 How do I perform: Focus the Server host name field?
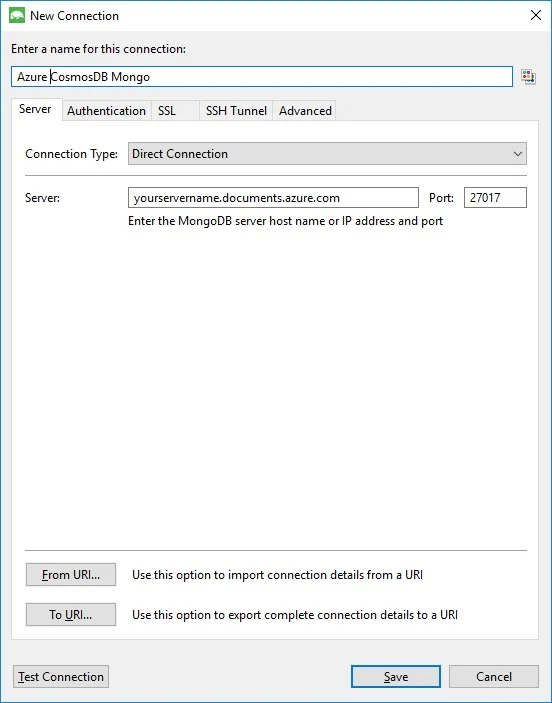[273, 198]
